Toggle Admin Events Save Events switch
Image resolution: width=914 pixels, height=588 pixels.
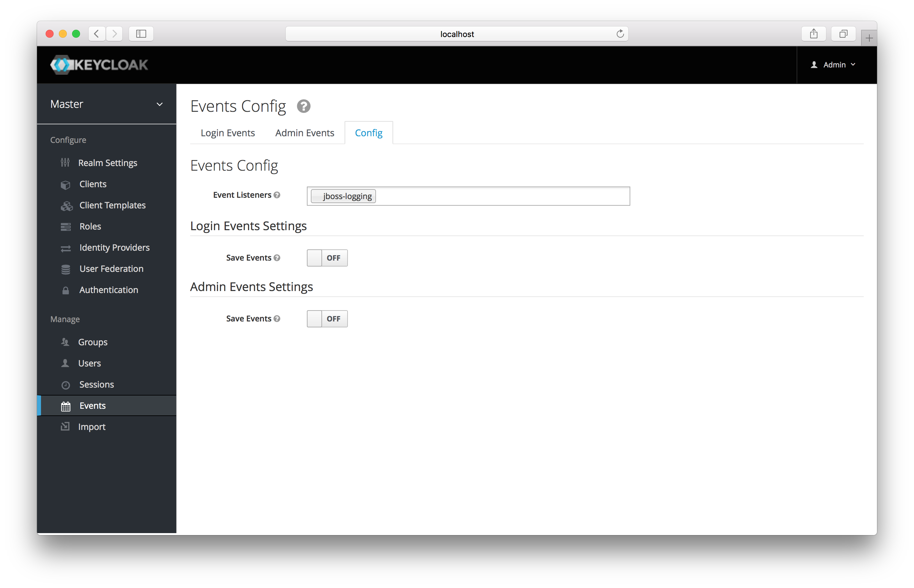pyautogui.click(x=326, y=318)
